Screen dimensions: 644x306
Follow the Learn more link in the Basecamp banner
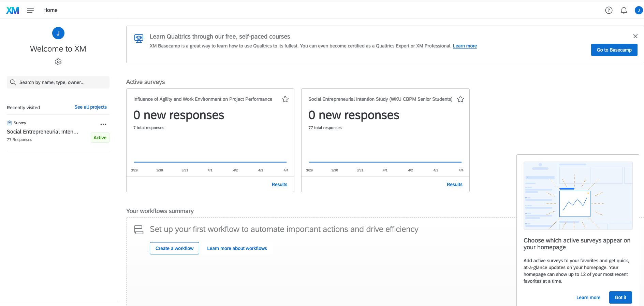click(x=465, y=46)
